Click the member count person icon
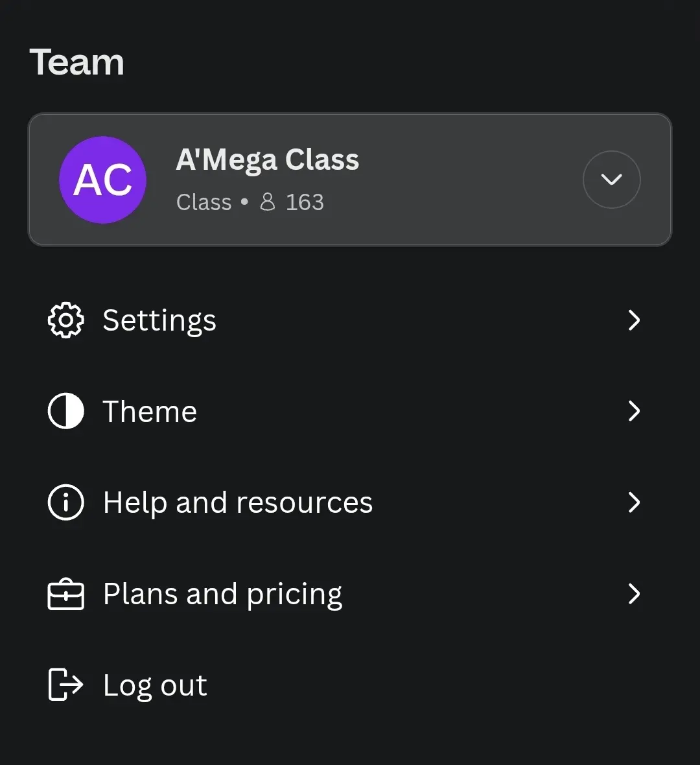The height and width of the screenshot is (765, 700). (x=267, y=202)
